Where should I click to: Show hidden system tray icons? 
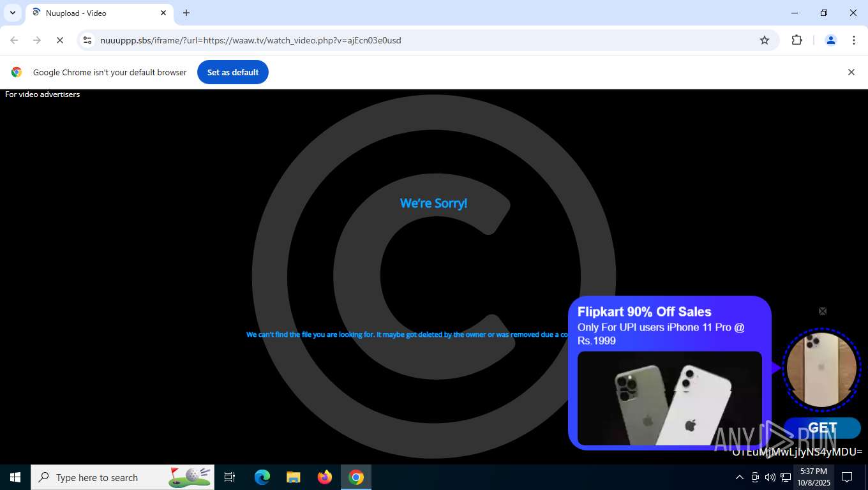740,477
